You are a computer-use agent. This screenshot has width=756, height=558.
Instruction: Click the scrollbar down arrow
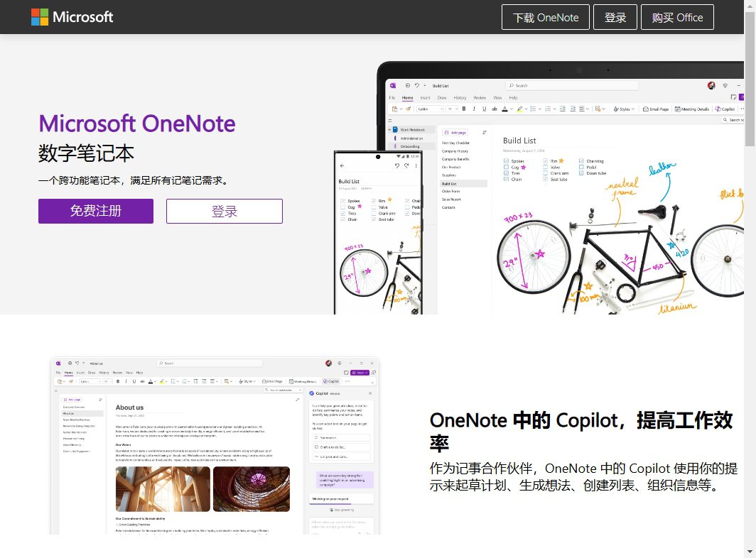(x=750, y=552)
